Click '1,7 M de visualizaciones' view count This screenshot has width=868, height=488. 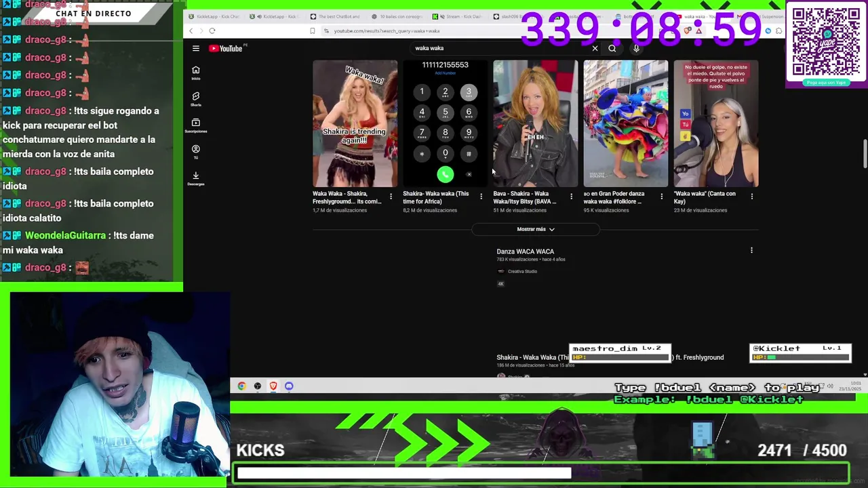point(340,210)
